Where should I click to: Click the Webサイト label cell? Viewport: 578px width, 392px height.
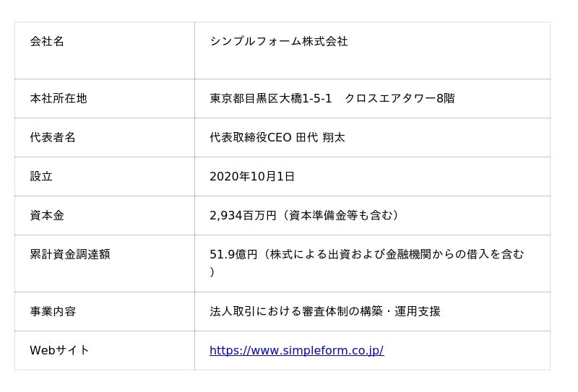click(x=60, y=351)
